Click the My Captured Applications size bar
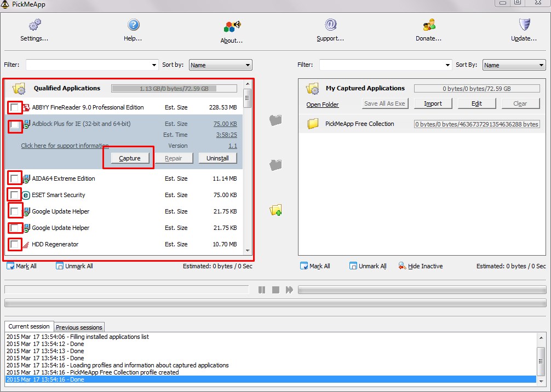Image resolution: width=551 pixels, height=392 pixels. (x=477, y=89)
